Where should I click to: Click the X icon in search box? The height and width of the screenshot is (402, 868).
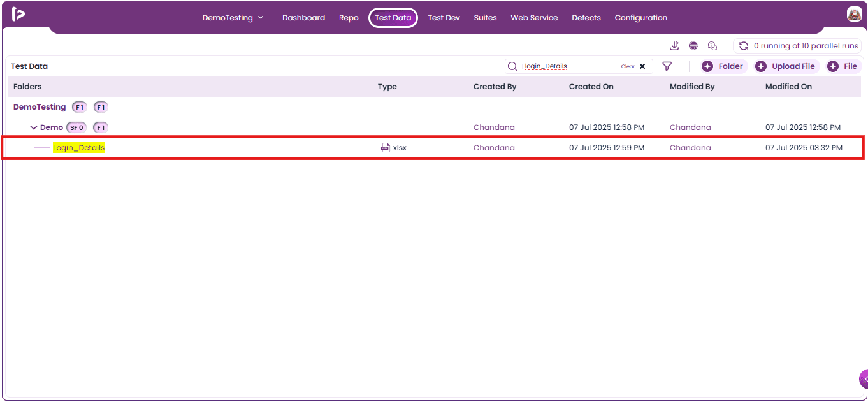(642, 66)
